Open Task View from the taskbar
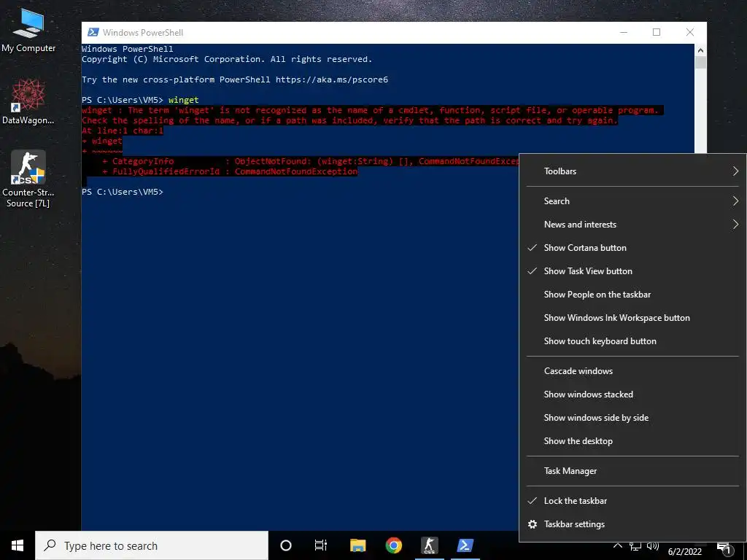The width and height of the screenshot is (747, 560). click(x=321, y=545)
